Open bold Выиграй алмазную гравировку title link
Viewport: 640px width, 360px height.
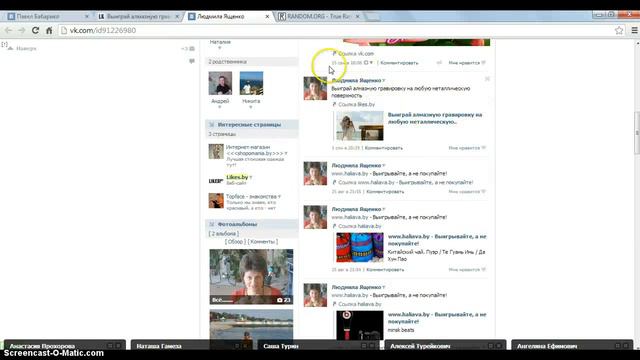pos(435,118)
